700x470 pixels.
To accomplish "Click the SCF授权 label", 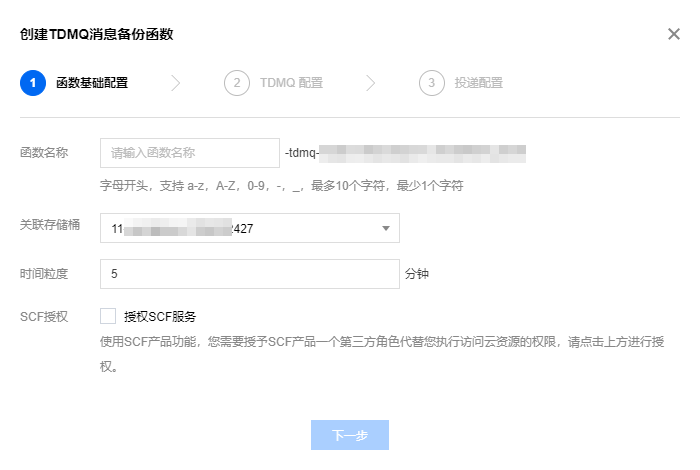I will pyautogui.click(x=44, y=316).
